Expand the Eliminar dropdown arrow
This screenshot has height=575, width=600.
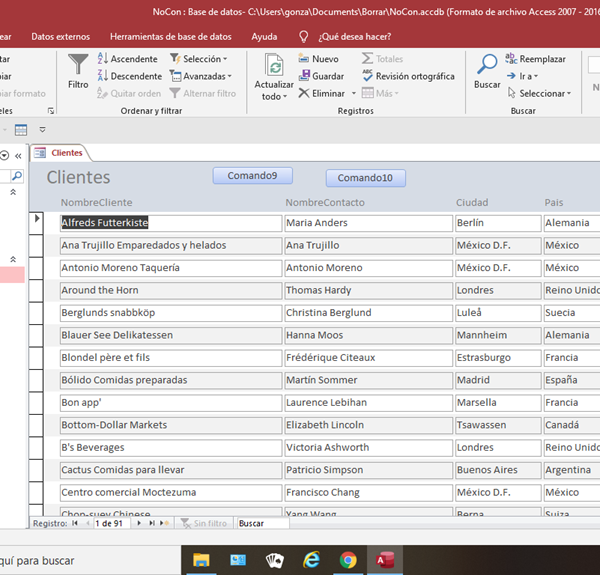tap(352, 94)
